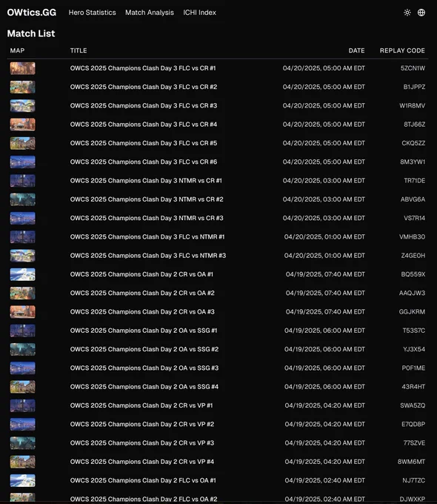This screenshot has height=504, width=437.
Task: Open map thumbnail for FLC vs CR #1
Action: [x=22, y=68]
